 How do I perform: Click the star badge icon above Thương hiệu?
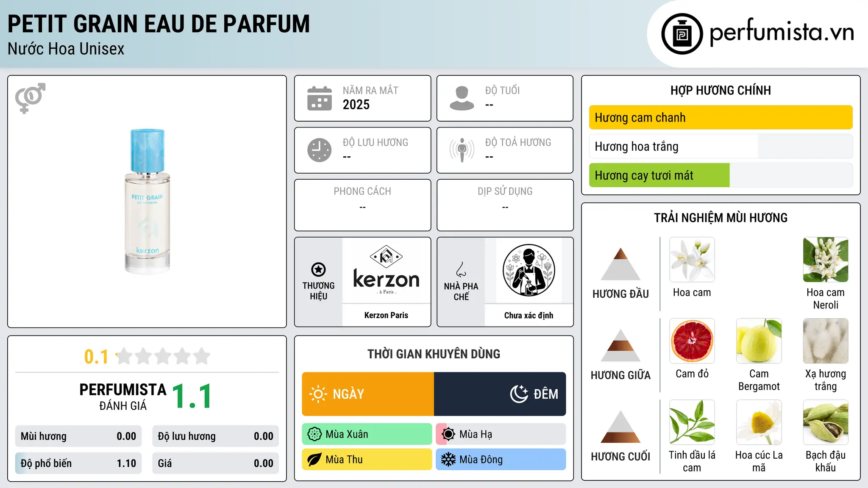point(318,269)
